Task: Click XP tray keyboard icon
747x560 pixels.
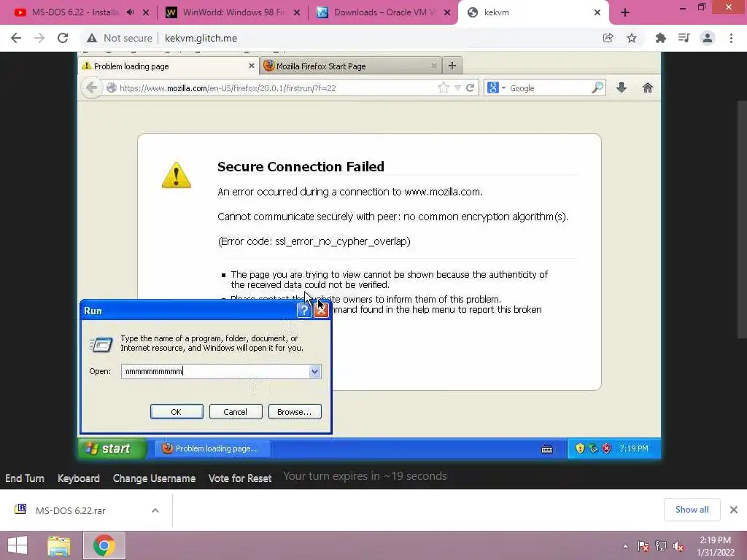Action: 547,449
